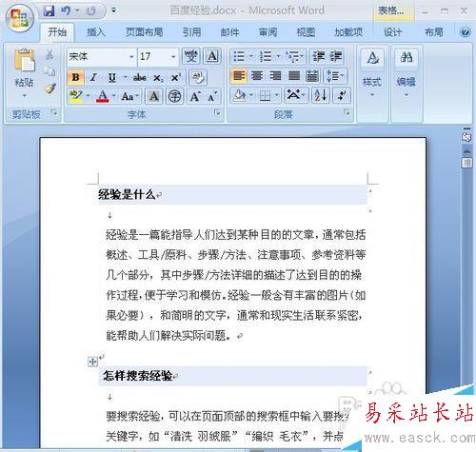This screenshot has height=452, width=476.
Task: Open the 视图 tab
Action: click(x=306, y=32)
